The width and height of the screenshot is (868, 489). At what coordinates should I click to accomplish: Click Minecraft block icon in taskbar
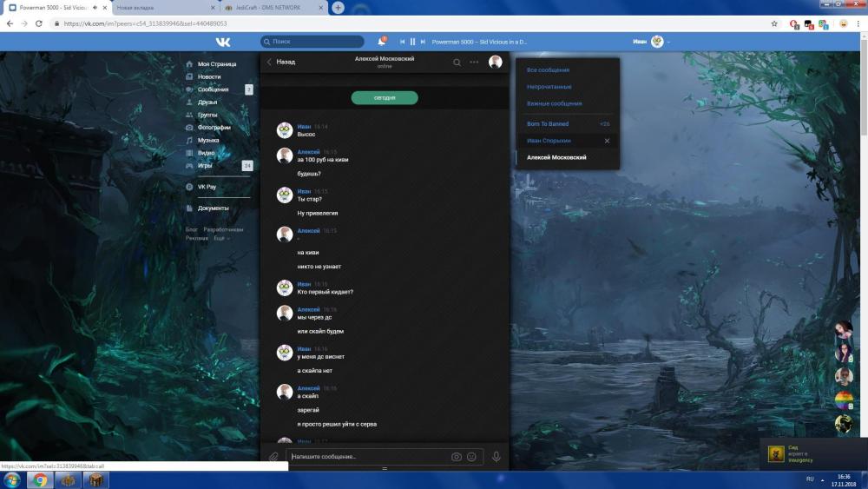coord(96,479)
